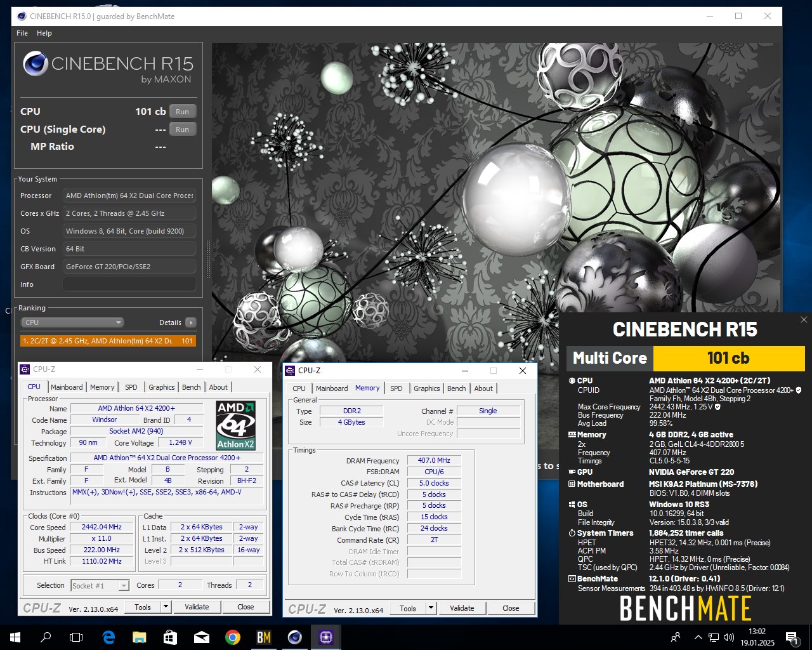
Task: Expand Tools arrow in left CPU-Z
Action: (166, 607)
